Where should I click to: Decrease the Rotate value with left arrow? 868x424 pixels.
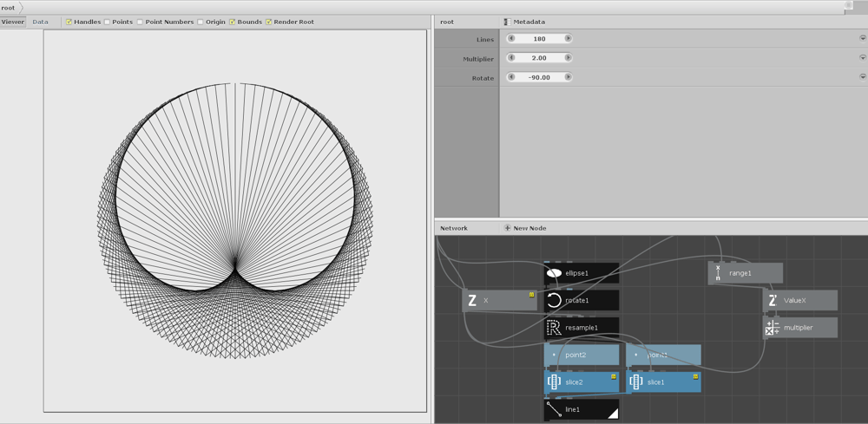coord(511,77)
